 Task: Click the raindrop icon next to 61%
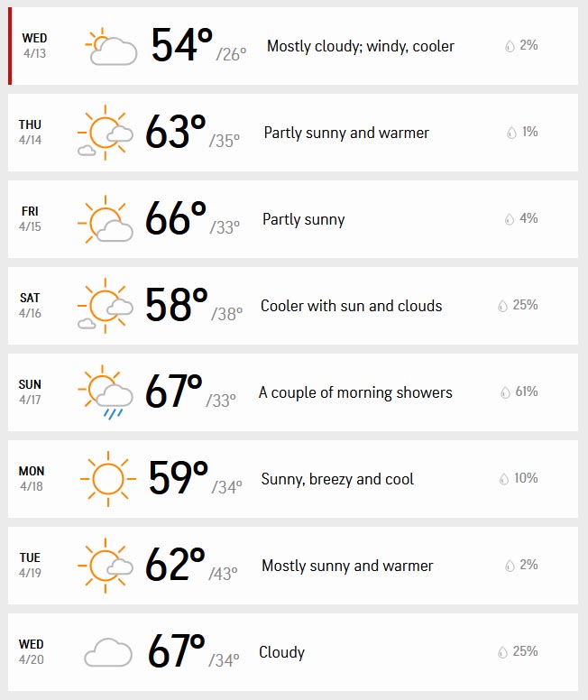(x=505, y=392)
